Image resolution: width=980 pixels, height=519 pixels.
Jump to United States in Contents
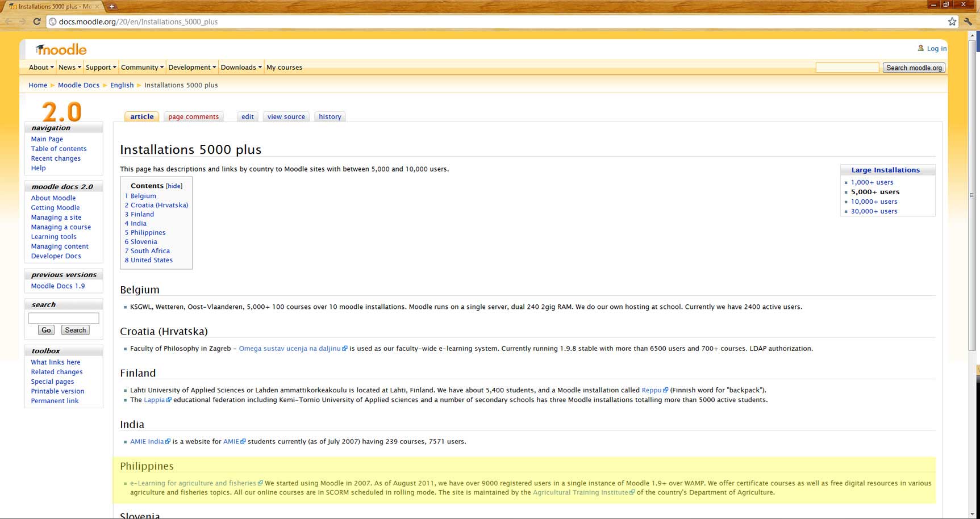149,260
